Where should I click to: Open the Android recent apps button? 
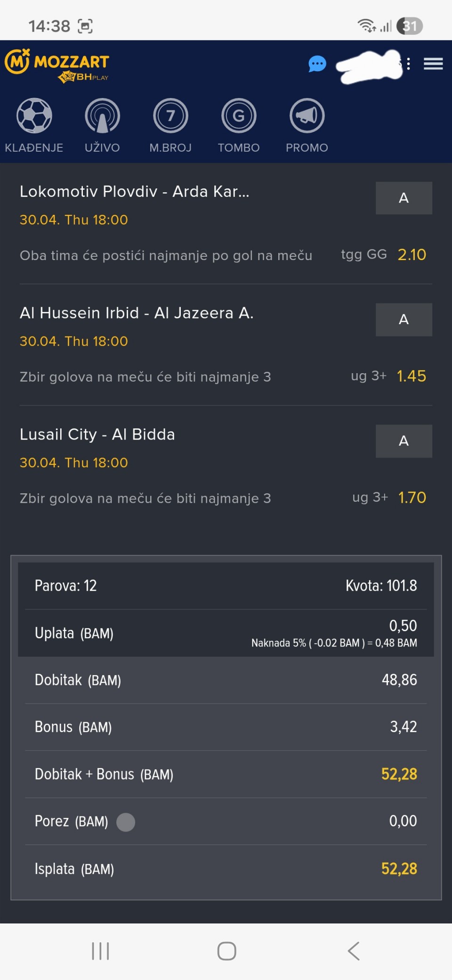coord(100,951)
